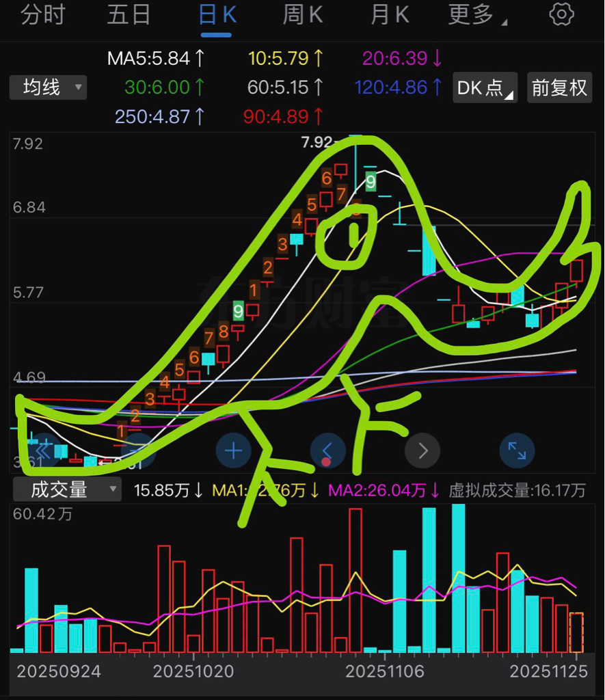605x700 pixels.
Task: Toggle the 前复权 adjustment button
Action: (x=559, y=87)
